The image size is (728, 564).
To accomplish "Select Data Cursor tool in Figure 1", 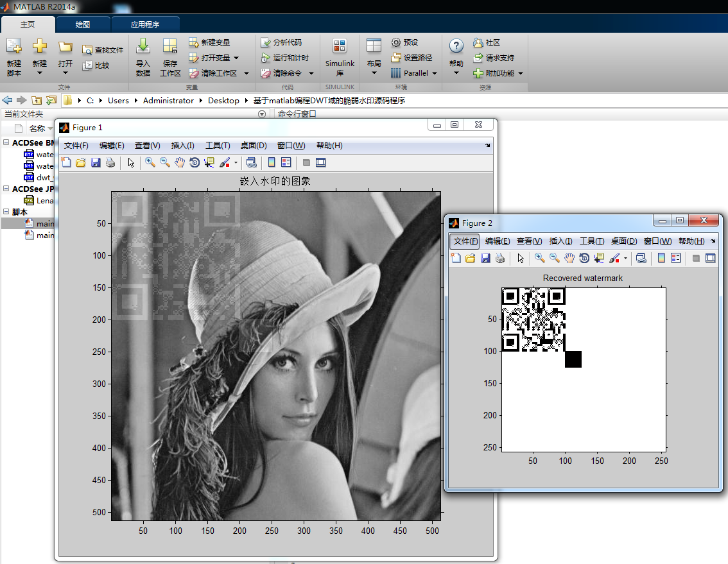I will 209,162.
